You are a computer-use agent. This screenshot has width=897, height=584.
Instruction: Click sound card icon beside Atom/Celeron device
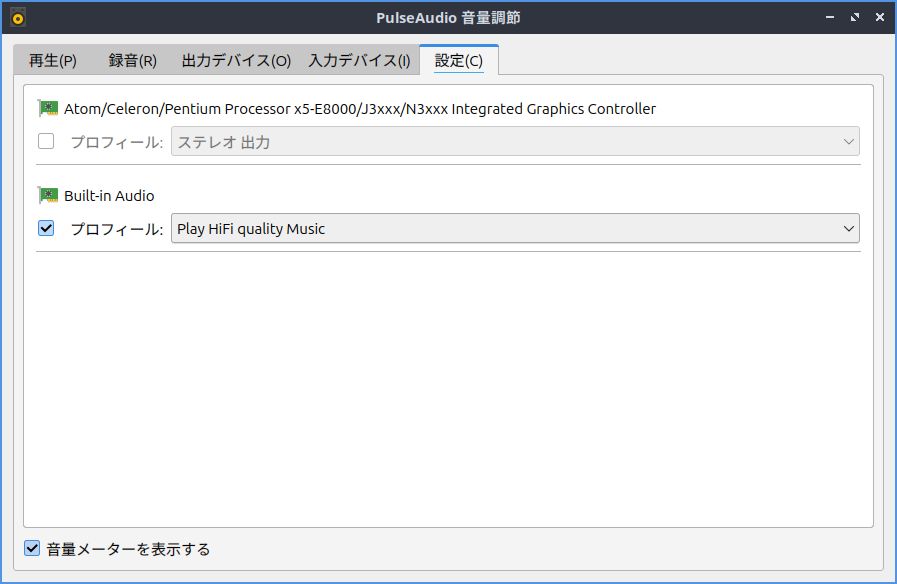coord(48,108)
